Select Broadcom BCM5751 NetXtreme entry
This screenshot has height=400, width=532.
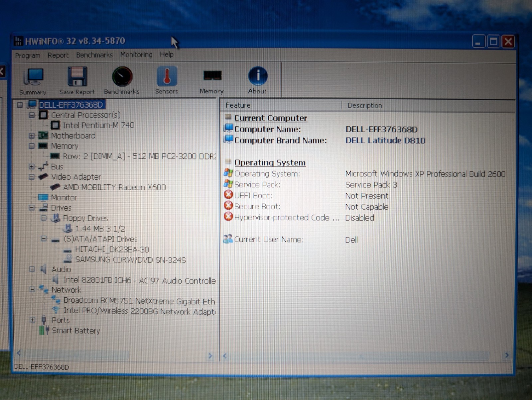click(139, 301)
